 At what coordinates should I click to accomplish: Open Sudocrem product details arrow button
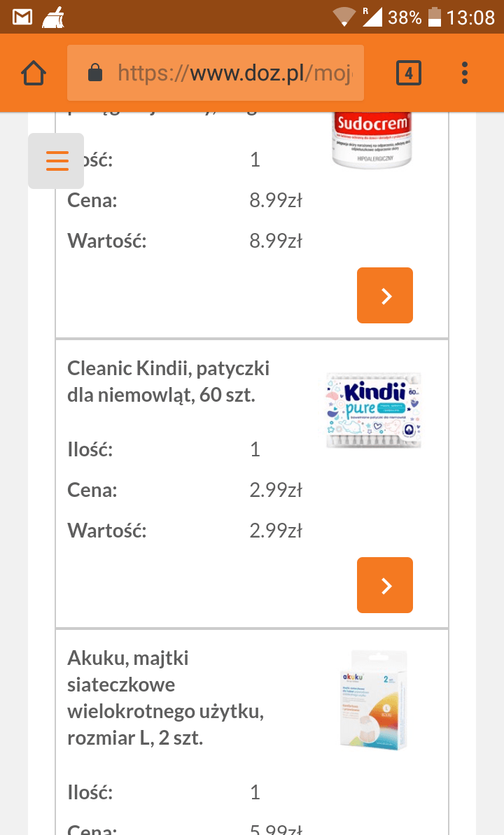click(385, 295)
